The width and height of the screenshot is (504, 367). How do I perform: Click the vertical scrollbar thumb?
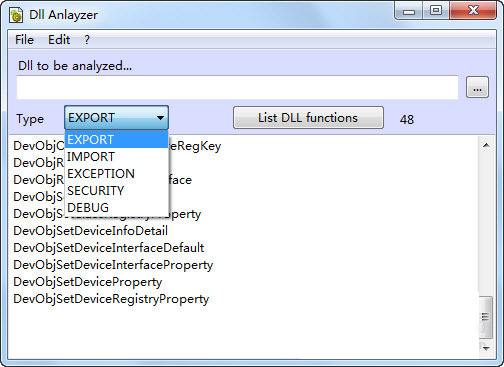coord(486,317)
